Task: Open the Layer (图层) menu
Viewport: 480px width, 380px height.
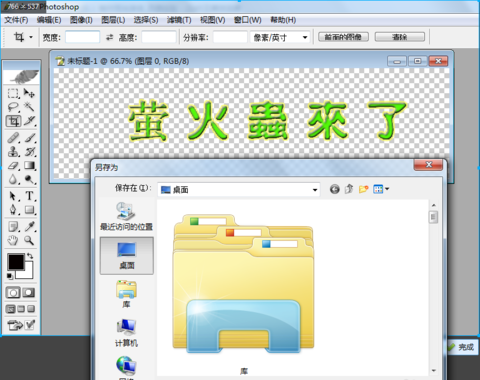Action: tap(113, 20)
